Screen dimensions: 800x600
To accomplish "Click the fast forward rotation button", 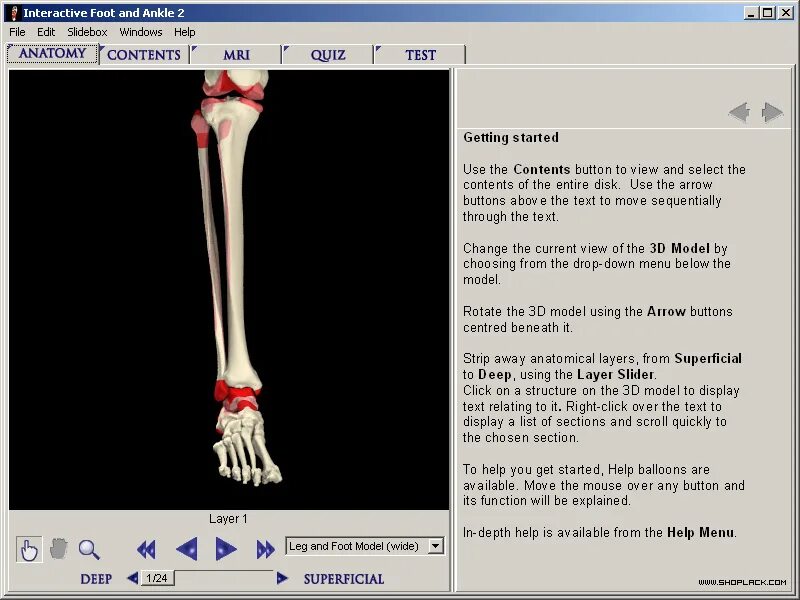I will (x=266, y=549).
